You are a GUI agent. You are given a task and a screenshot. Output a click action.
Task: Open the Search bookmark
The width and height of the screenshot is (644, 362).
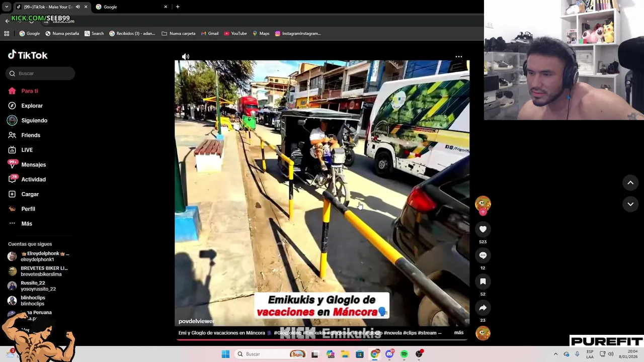(x=94, y=34)
